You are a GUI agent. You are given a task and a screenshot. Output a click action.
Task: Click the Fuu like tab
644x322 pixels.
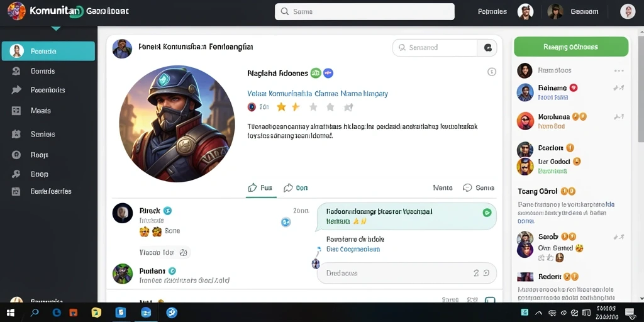(x=260, y=187)
